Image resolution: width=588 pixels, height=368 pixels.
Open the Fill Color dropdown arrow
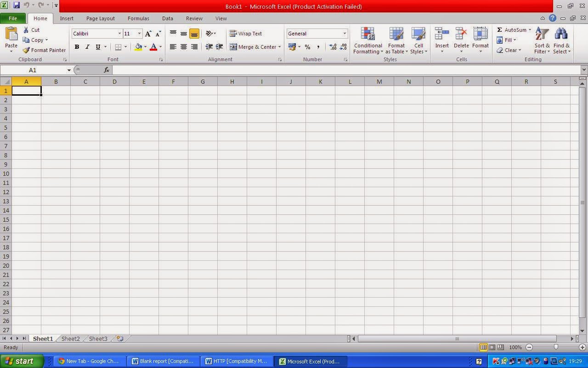144,46
